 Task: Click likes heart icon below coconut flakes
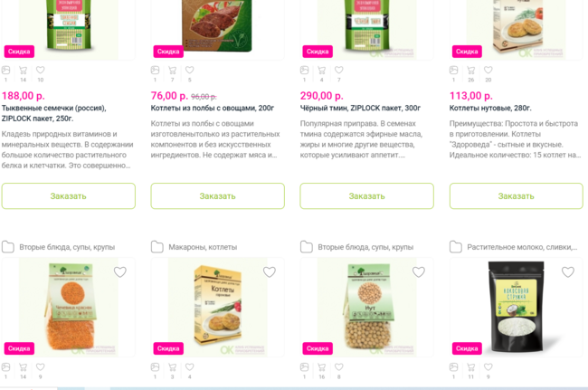pyautogui.click(x=488, y=367)
